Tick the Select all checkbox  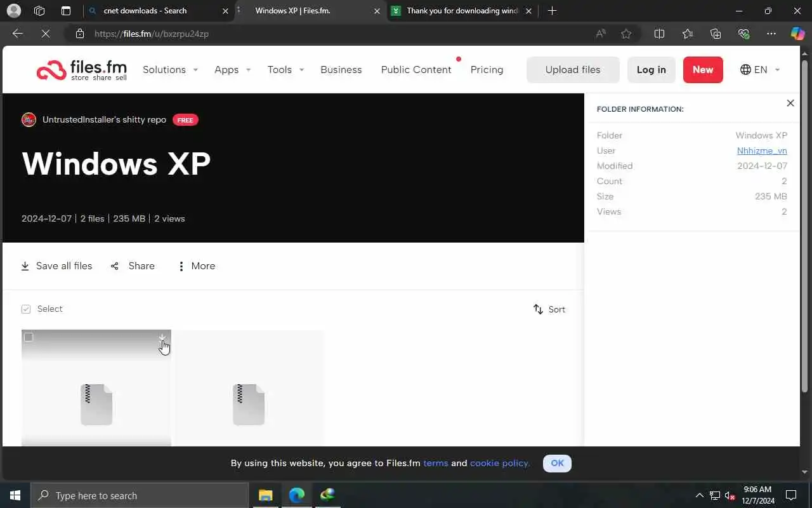pos(26,309)
